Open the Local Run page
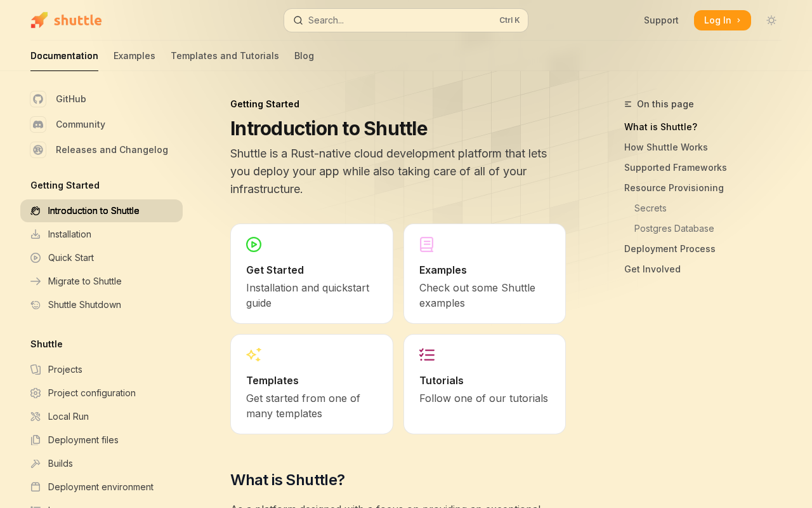Viewport: 812px width, 508px height. pos(101,417)
